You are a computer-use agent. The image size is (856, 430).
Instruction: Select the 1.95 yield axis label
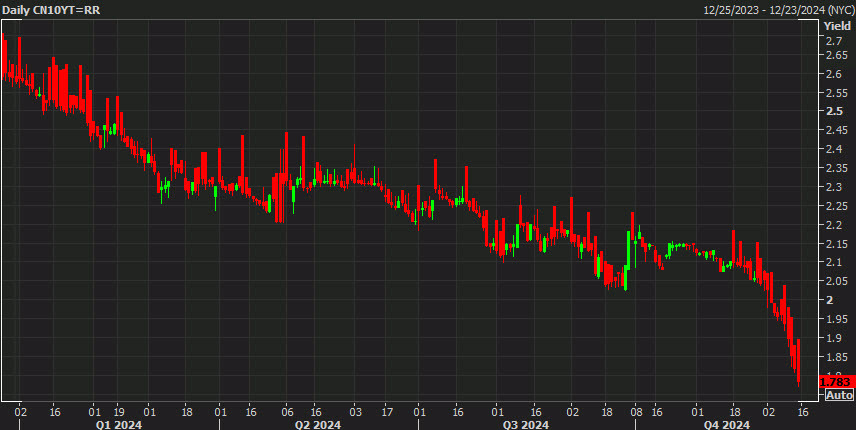pyautogui.click(x=837, y=319)
